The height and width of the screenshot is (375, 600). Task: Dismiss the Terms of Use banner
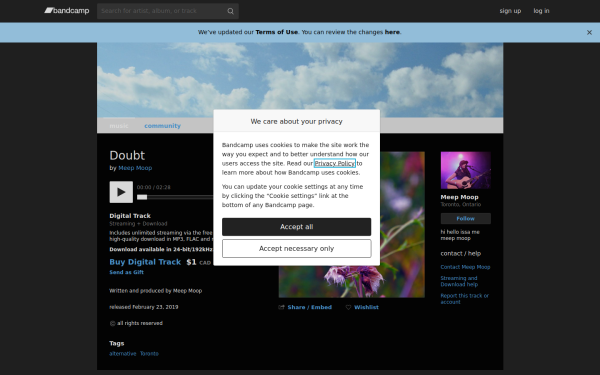[x=589, y=33]
